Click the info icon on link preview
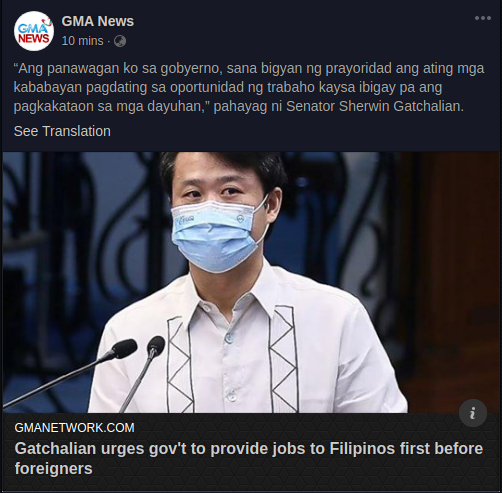 point(473,413)
